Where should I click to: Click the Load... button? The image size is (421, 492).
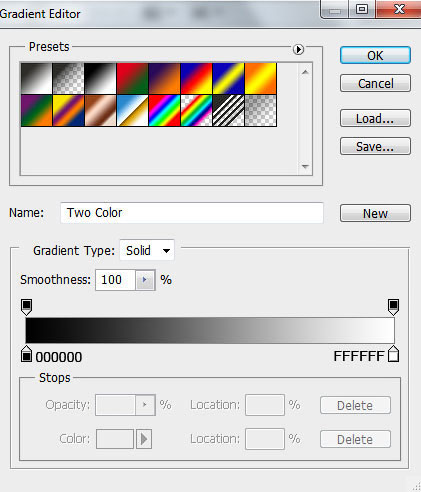tap(375, 118)
